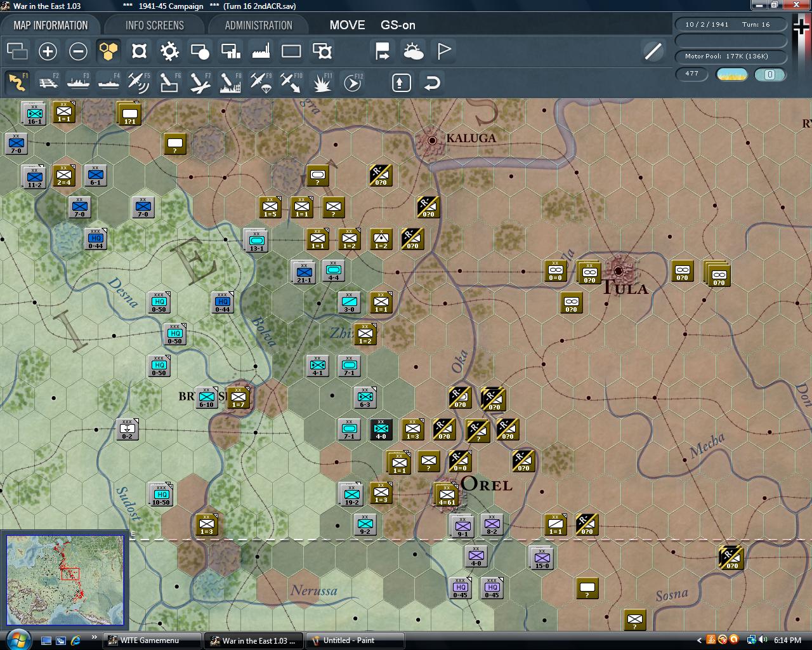This screenshot has width=812, height=650.
Task: Toggle the white flag overlay button
Action: coord(444,51)
